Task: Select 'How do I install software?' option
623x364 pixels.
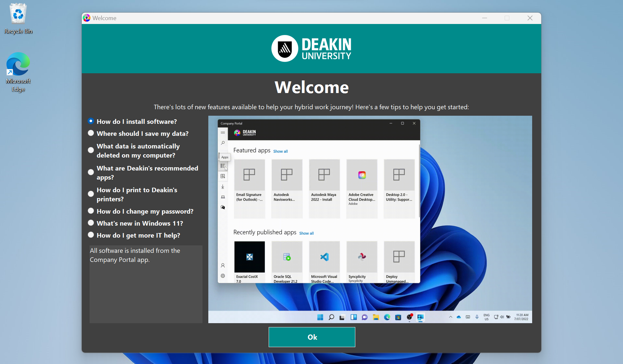Action: click(133, 121)
